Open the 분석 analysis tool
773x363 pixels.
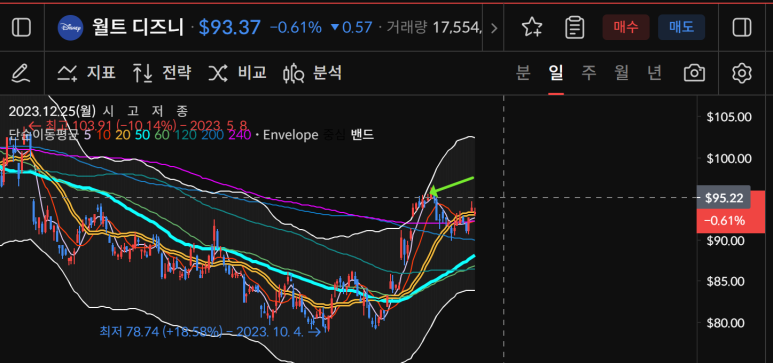[313, 73]
